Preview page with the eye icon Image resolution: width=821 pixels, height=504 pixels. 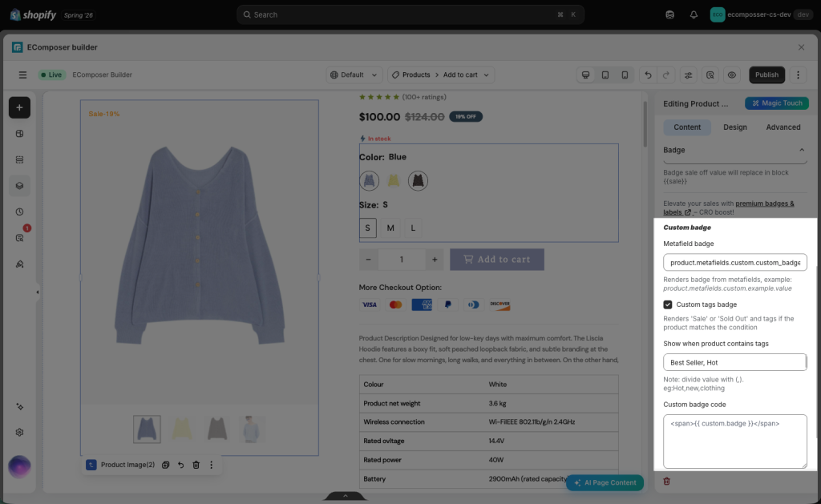731,75
